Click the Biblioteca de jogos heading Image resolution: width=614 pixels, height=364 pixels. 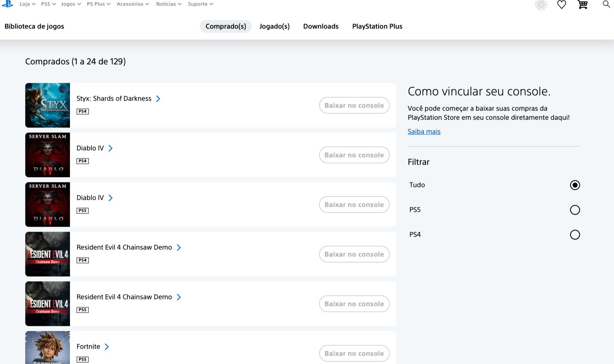35,26
